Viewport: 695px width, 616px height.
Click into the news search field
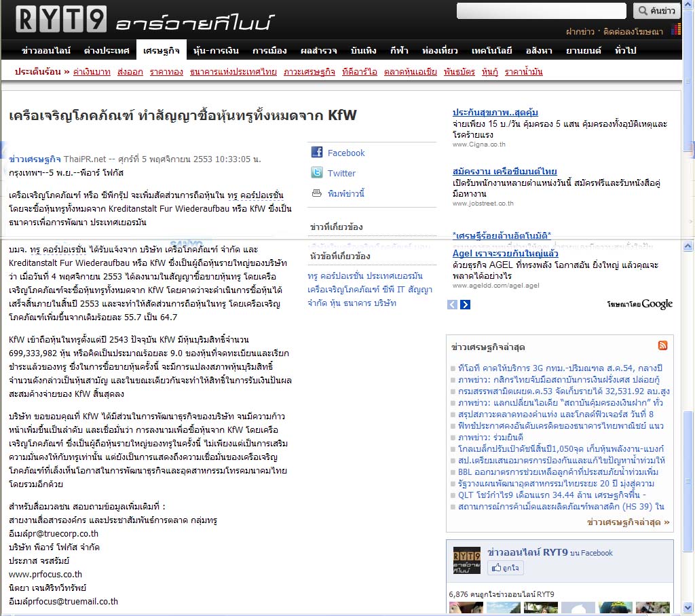(541, 11)
